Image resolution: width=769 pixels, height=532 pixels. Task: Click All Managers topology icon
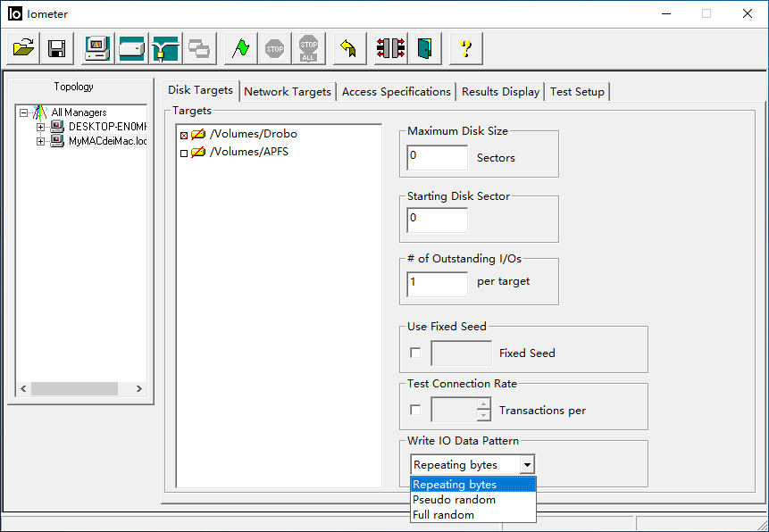(40, 112)
